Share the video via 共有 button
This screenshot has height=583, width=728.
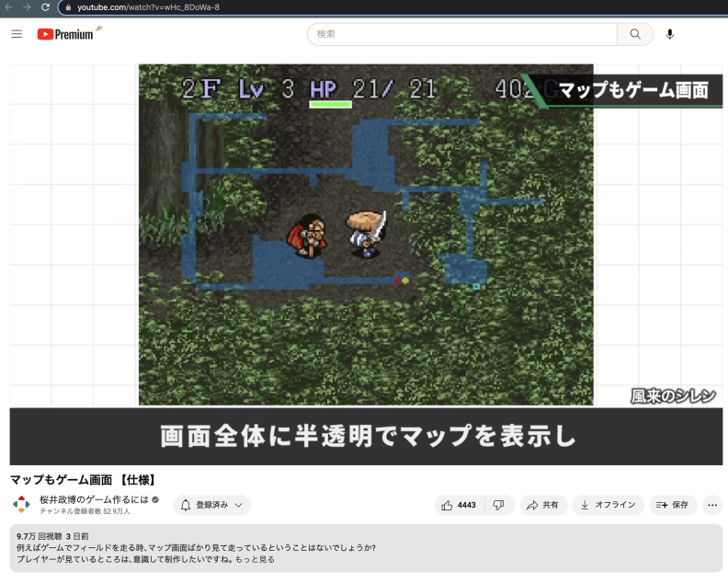point(542,505)
